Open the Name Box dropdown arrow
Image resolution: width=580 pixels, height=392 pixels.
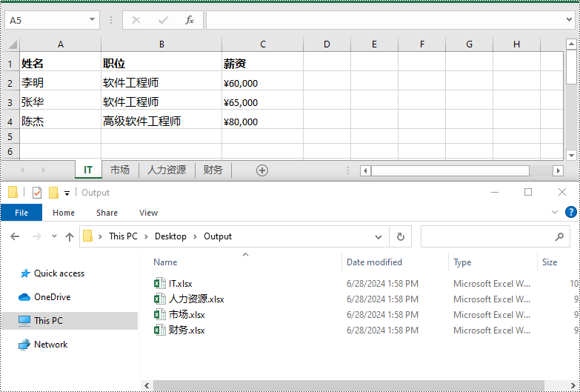coord(92,19)
